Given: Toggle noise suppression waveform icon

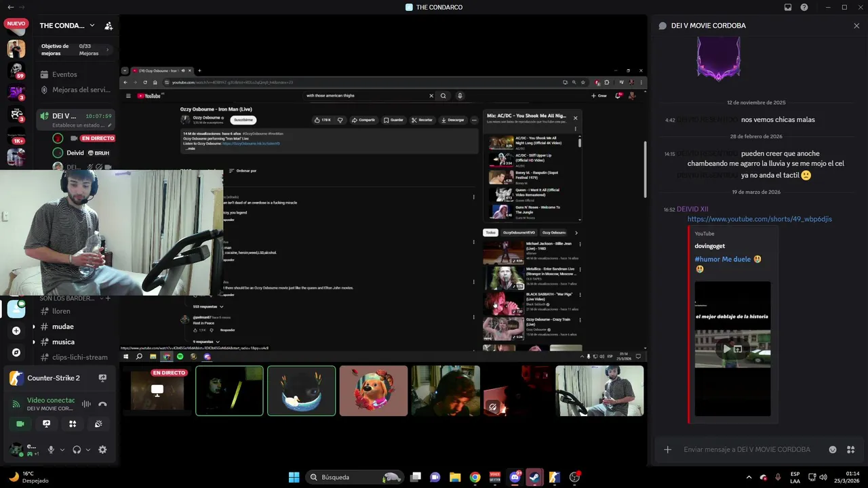Looking at the screenshot, I should [x=86, y=404].
